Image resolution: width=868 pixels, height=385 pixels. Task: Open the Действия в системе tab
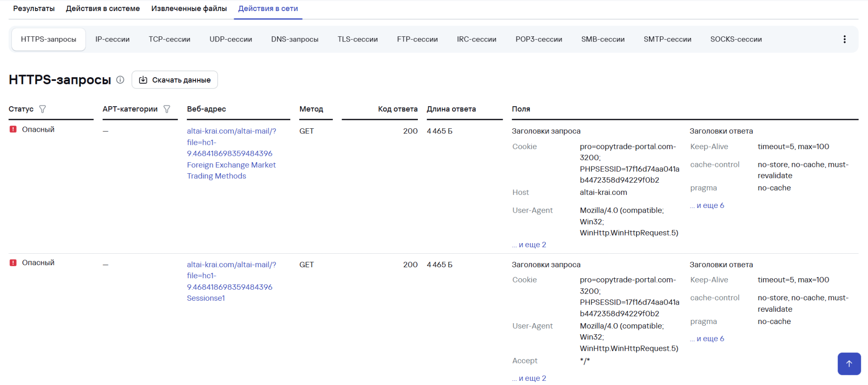103,8
